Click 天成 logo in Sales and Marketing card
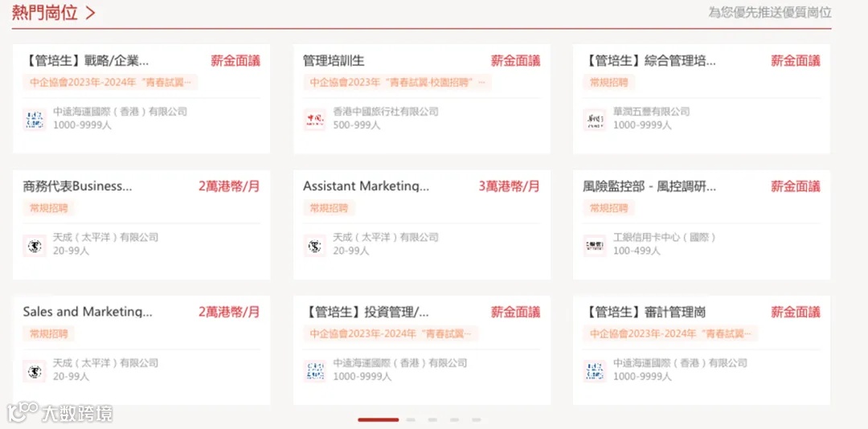Viewport: 868px width, 429px height. tap(35, 371)
